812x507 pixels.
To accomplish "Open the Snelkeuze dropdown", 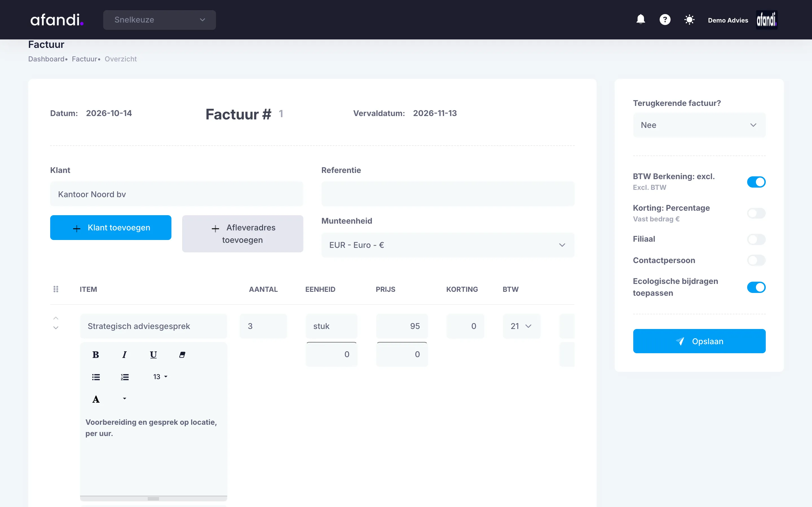I will pyautogui.click(x=159, y=20).
